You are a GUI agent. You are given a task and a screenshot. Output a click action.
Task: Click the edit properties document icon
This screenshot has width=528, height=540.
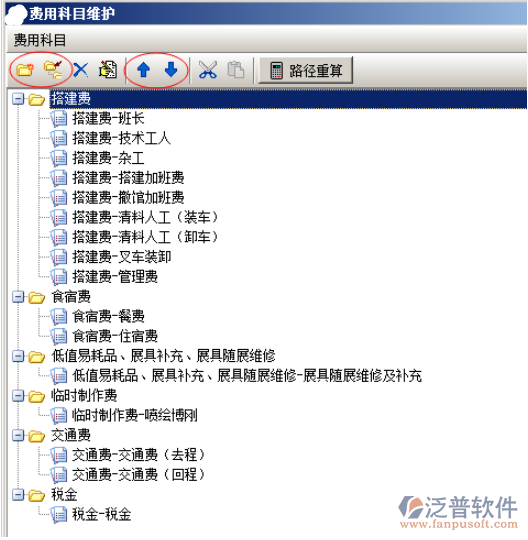[108, 70]
